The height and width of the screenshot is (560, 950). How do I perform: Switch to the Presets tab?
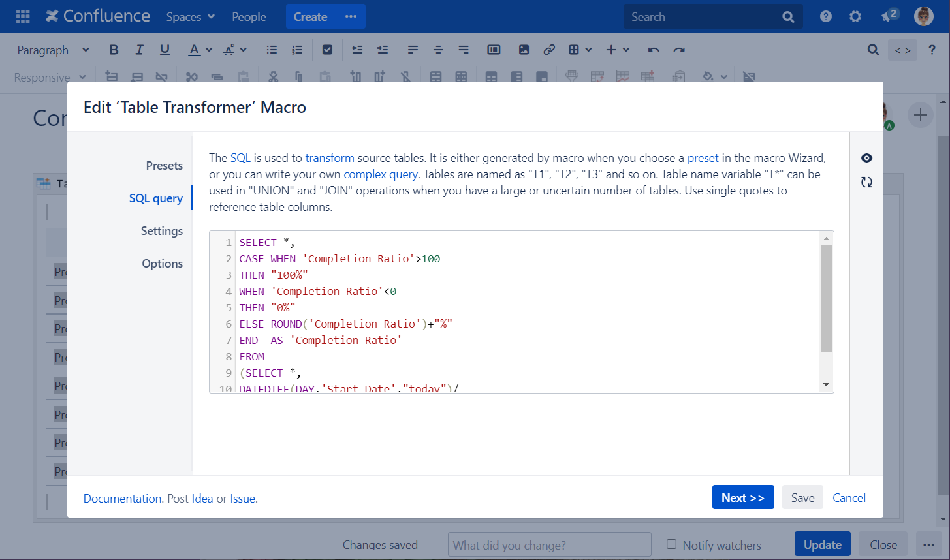pyautogui.click(x=165, y=166)
